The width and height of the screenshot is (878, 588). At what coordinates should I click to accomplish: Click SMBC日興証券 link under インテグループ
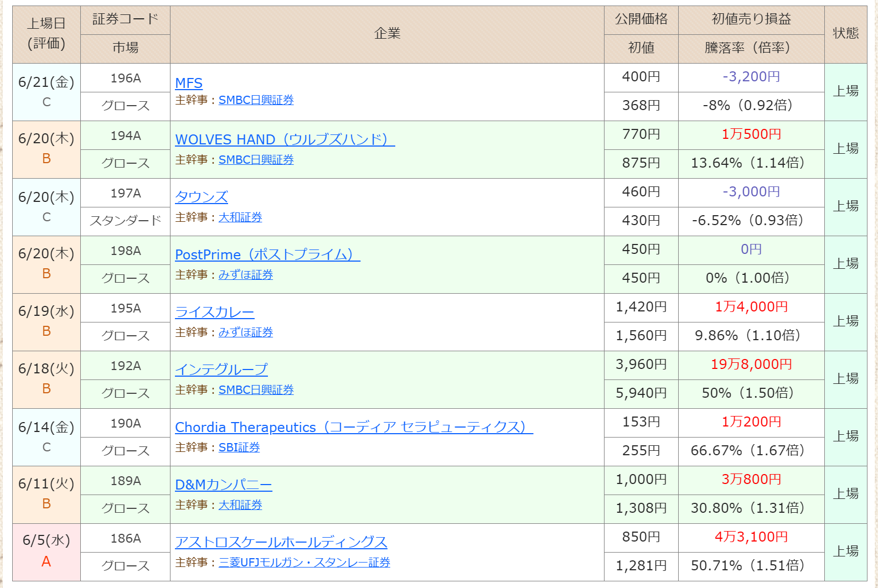click(x=256, y=390)
